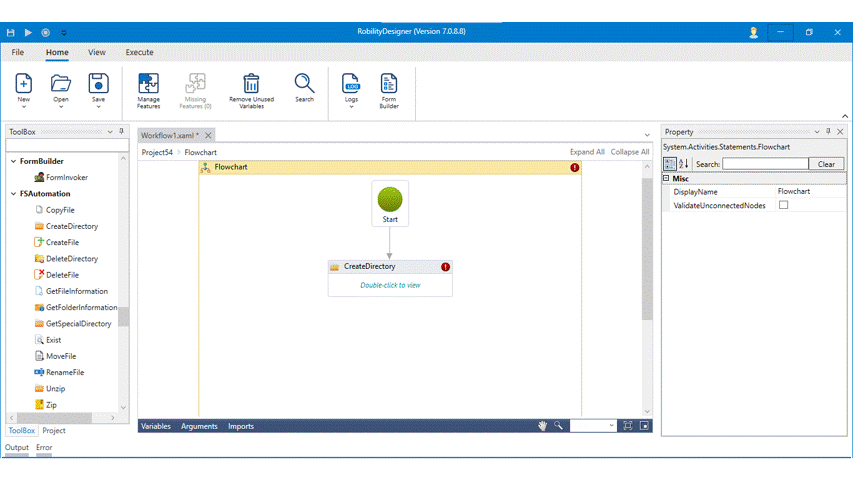Toggle the ValidateUnconnectedNodes checkbox

pyautogui.click(x=783, y=205)
